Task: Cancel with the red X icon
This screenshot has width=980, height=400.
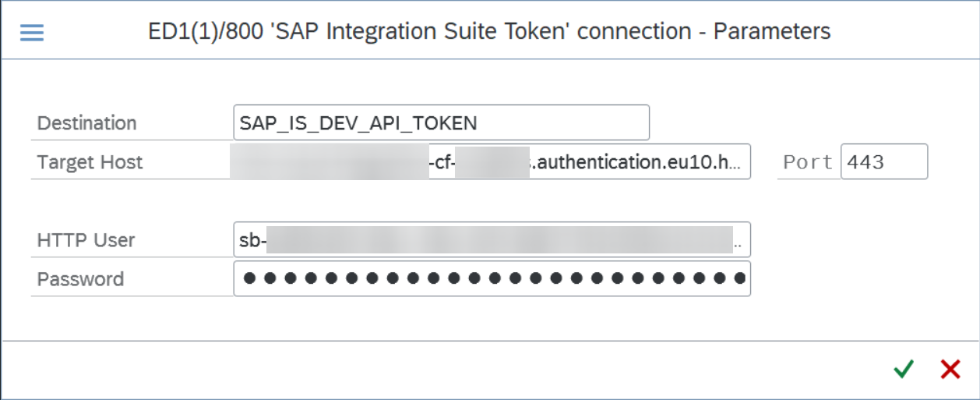Action: coord(950,369)
